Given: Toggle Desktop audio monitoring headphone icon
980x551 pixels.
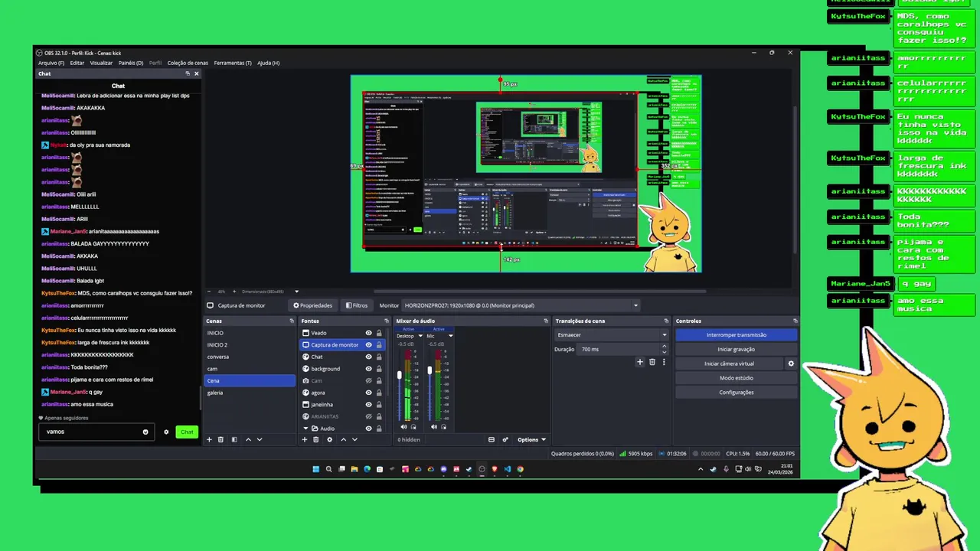Looking at the screenshot, I should pos(412,426).
